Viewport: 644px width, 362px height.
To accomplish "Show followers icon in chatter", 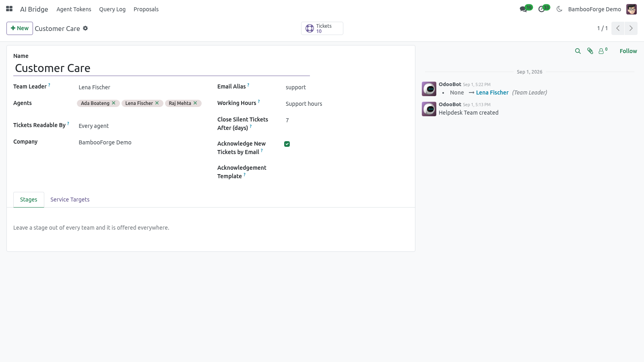I will (603, 51).
